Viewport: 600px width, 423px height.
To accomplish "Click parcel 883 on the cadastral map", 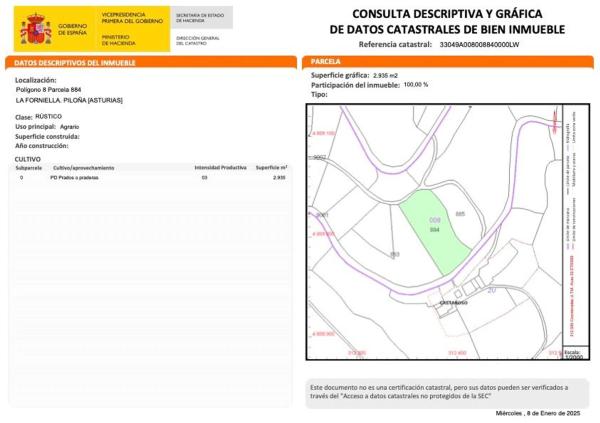I will coord(394,254).
